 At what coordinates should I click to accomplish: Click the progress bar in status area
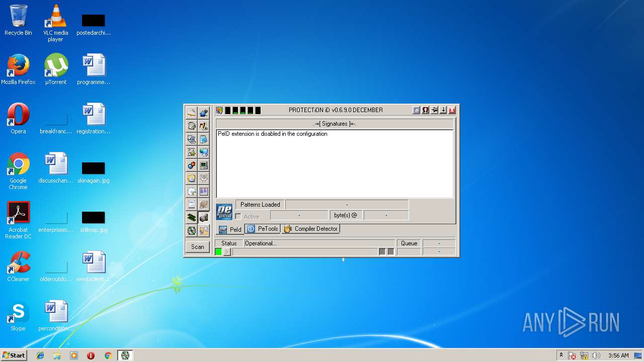(305, 251)
